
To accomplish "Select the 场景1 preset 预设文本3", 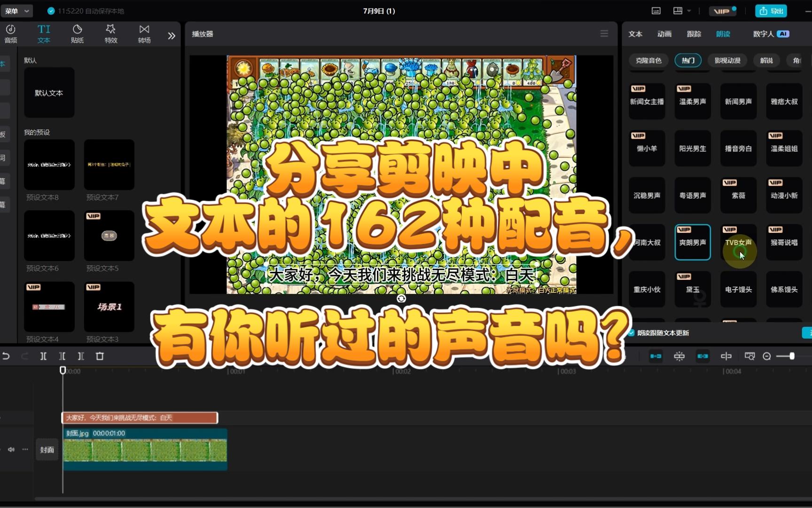I will click(109, 307).
